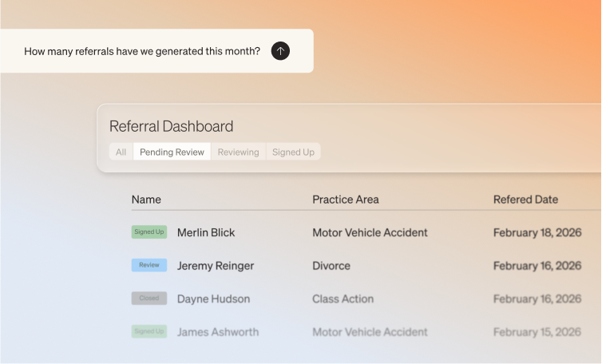Click the Class Action practice area

[x=343, y=299]
